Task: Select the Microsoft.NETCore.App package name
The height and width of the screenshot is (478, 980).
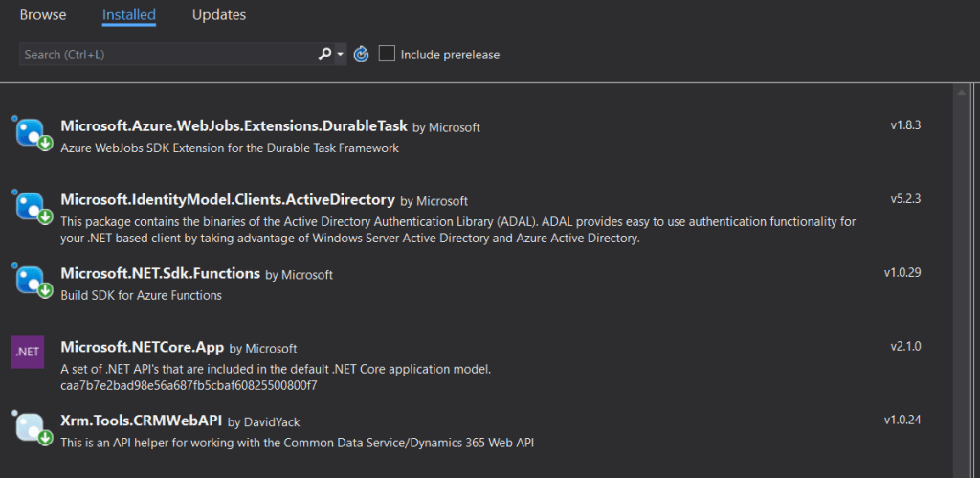Action: [143, 348]
